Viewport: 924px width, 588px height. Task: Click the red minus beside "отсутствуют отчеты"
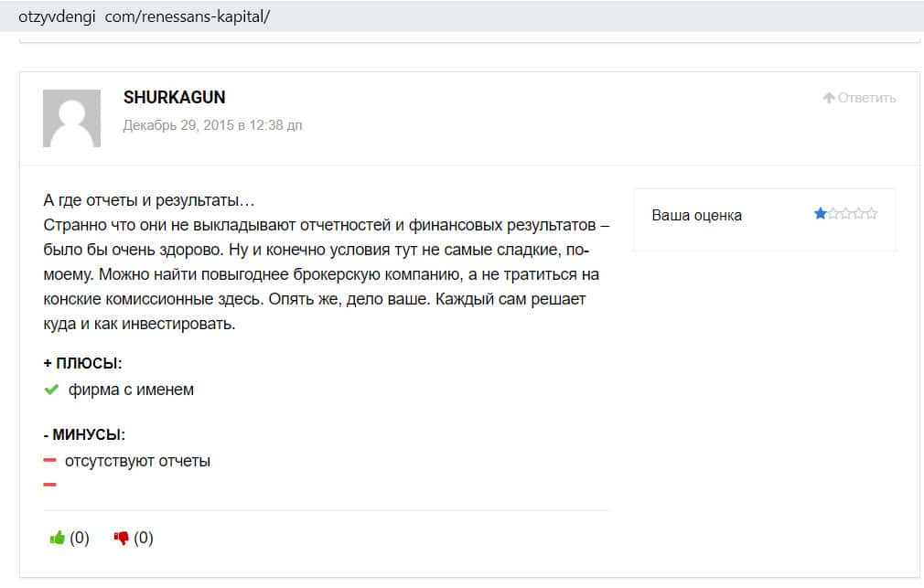[x=50, y=461]
